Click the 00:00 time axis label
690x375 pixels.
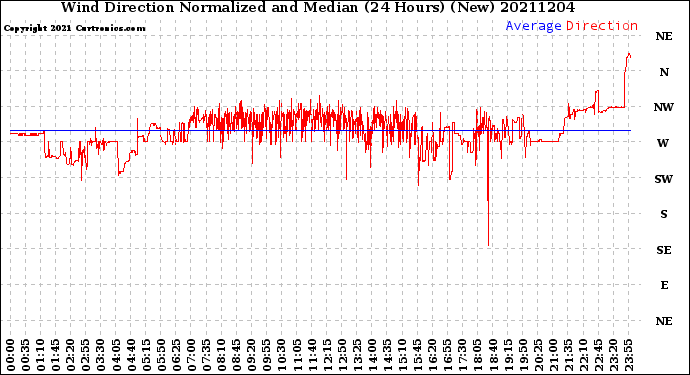click(11, 355)
